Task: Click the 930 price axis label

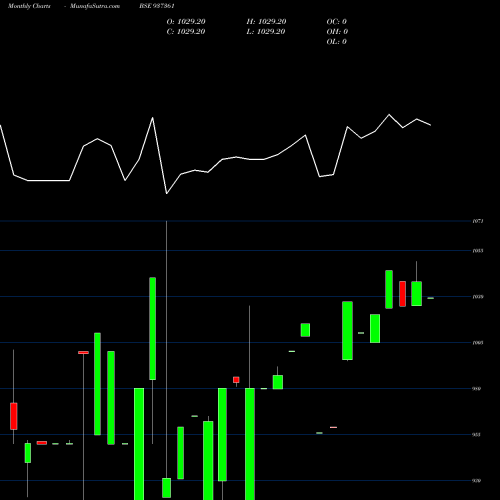Action: [477, 481]
